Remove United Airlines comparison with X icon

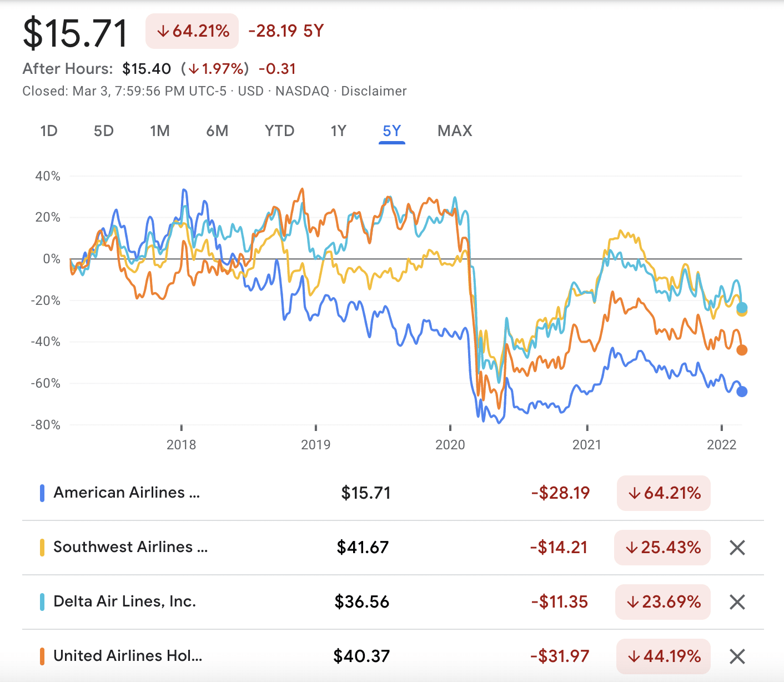pyautogui.click(x=737, y=656)
